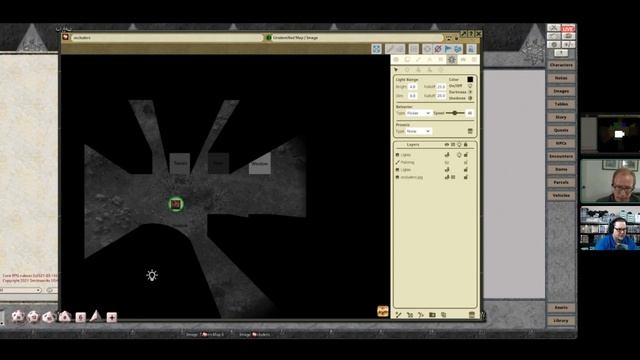Open the lighting gear tab in the tool panel
640x360 pixels.
click(x=451, y=60)
